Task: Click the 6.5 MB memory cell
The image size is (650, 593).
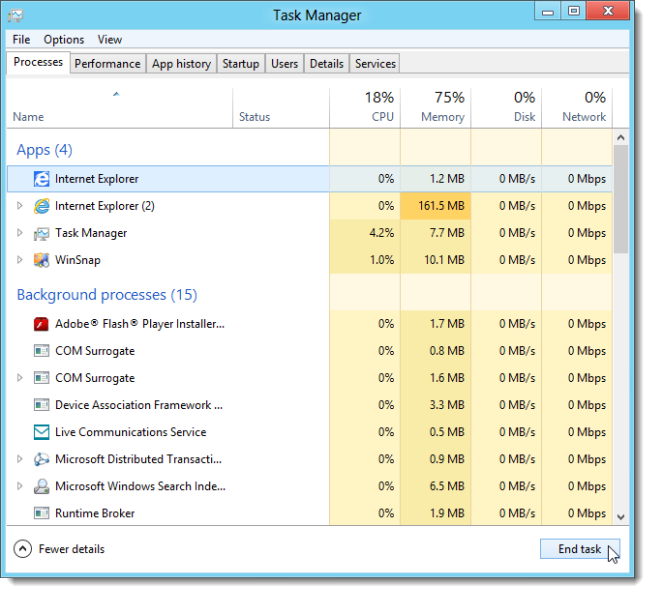Action: 436,486
